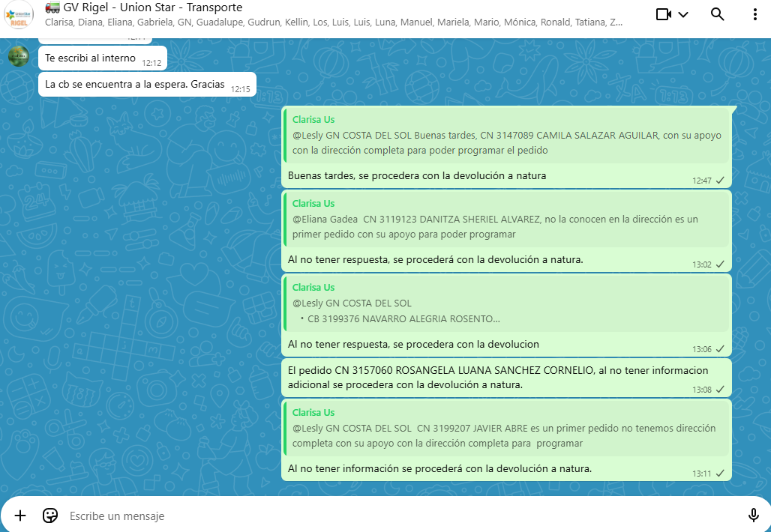Open the group title GV Rigel - Union Star
771x532 pixels.
tap(152, 7)
